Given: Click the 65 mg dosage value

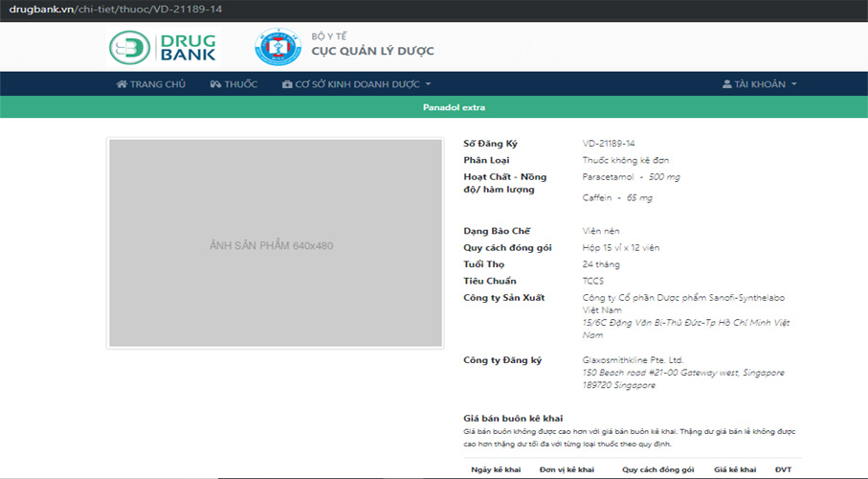Looking at the screenshot, I should tap(639, 198).
